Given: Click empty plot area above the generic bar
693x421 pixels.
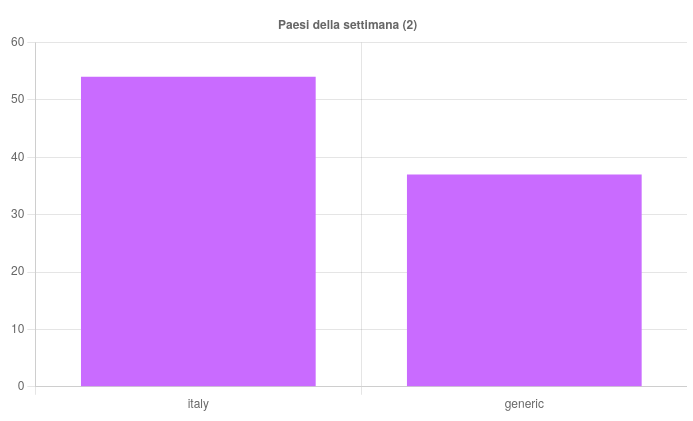Looking at the screenshot, I should coord(524,110).
